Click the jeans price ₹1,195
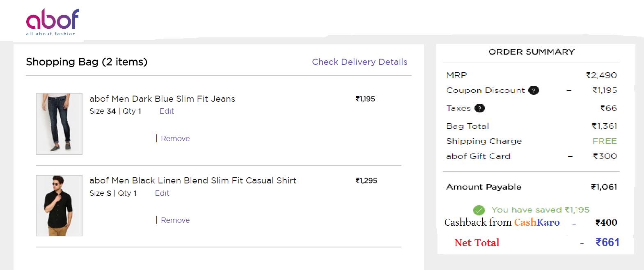This screenshot has height=270, width=644. 365,99
